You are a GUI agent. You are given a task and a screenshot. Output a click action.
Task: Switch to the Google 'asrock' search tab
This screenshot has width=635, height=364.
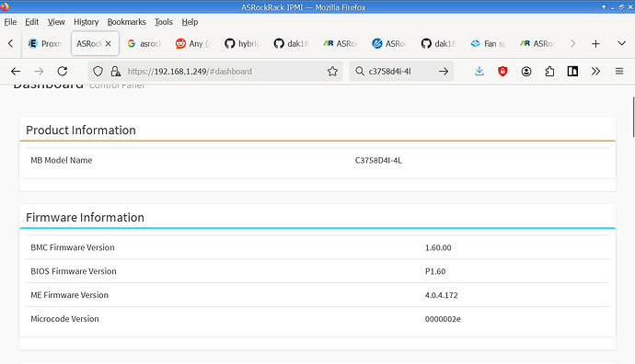point(144,43)
